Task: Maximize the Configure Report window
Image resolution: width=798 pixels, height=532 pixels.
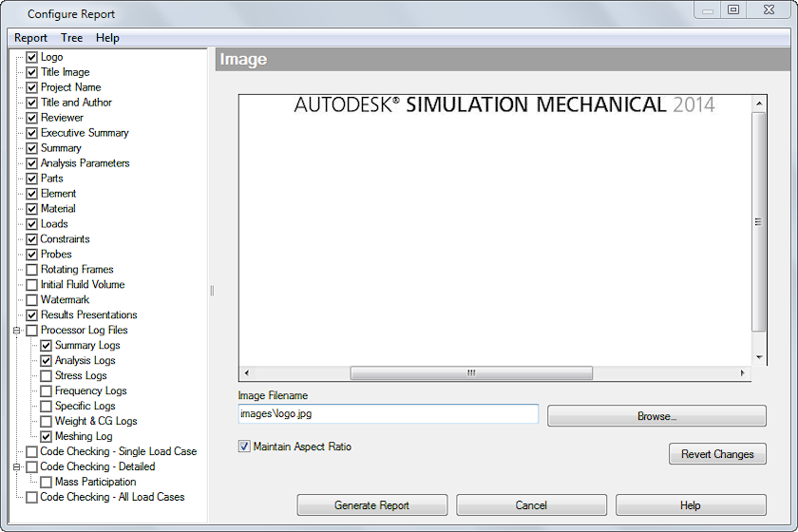Action: pyautogui.click(x=733, y=9)
